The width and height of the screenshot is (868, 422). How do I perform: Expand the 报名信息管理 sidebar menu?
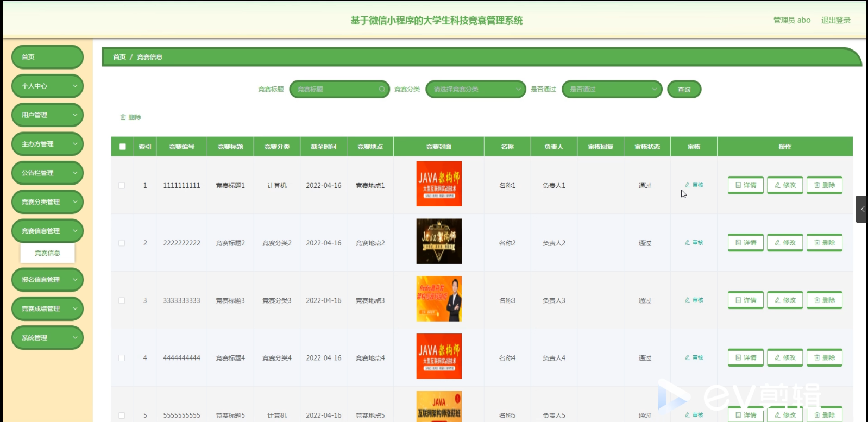tap(47, 280)
